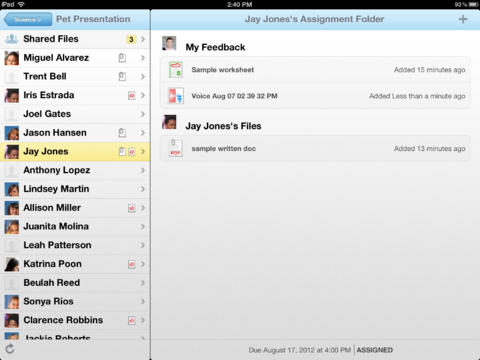Tap the clipboard icon in Jay Jones row
This screenshot has width=480, height=360.
(122, 152)
